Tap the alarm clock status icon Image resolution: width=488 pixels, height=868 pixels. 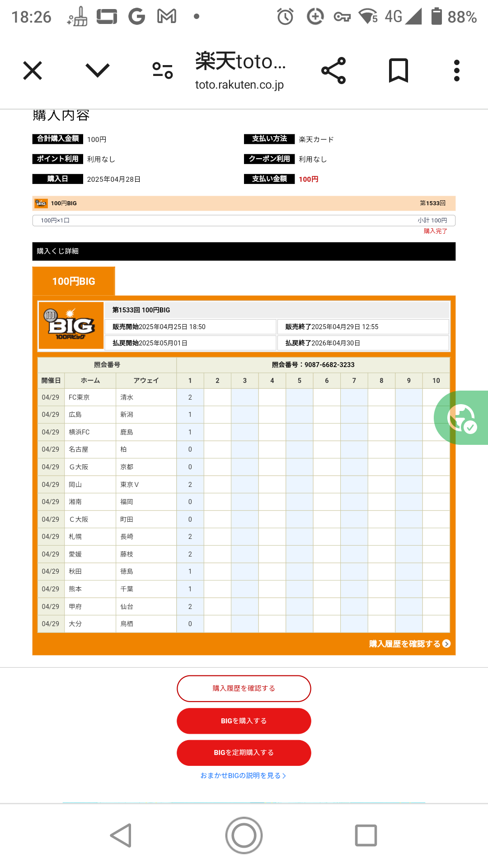point(285,17)
